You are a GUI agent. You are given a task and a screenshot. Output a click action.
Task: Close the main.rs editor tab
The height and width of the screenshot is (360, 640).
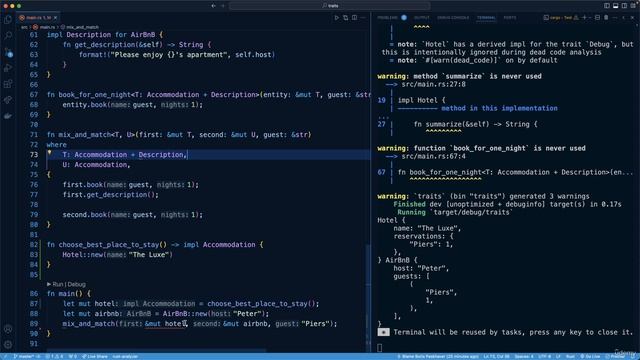[56, 18]
